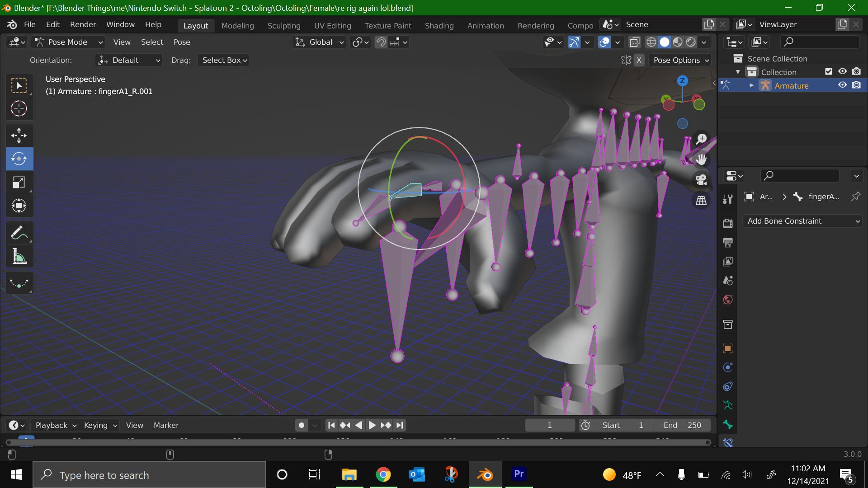Open the Render properties tab

point(728,223)
